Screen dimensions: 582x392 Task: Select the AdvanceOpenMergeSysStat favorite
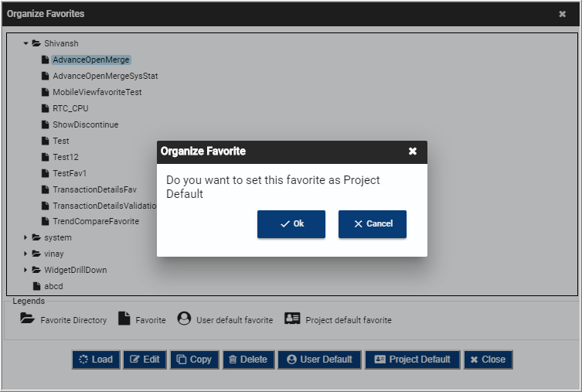pyautogui.click(x=105, y=76)
